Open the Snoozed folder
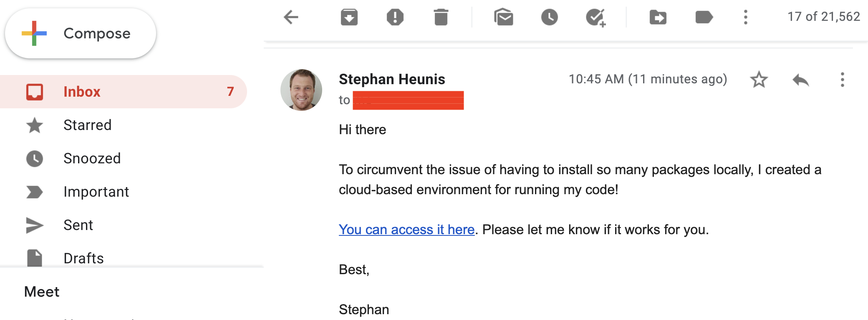Screen dimensions: 868x320 click(92, 158)
